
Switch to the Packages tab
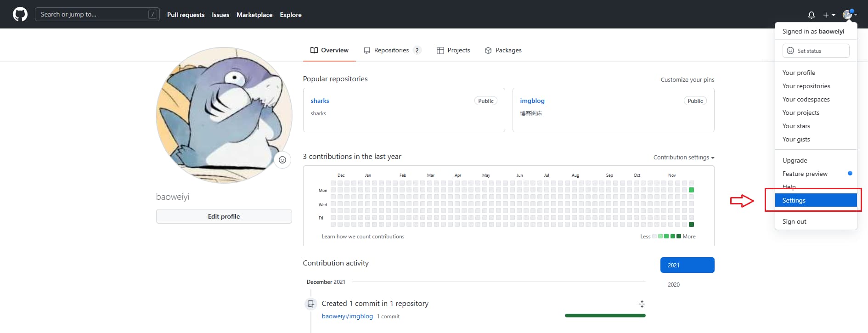pyautogui.click(x=503, y=50)
